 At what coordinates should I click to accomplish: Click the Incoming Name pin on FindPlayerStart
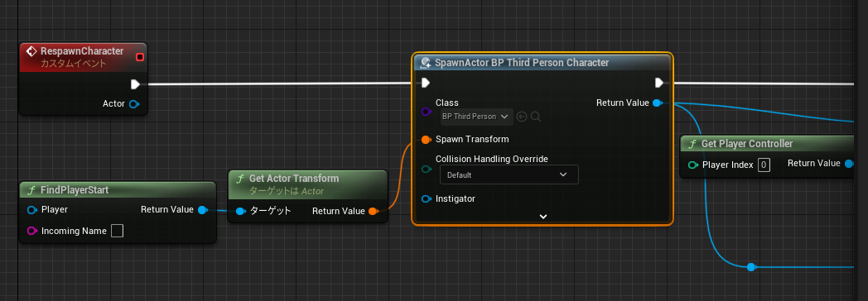32,231
